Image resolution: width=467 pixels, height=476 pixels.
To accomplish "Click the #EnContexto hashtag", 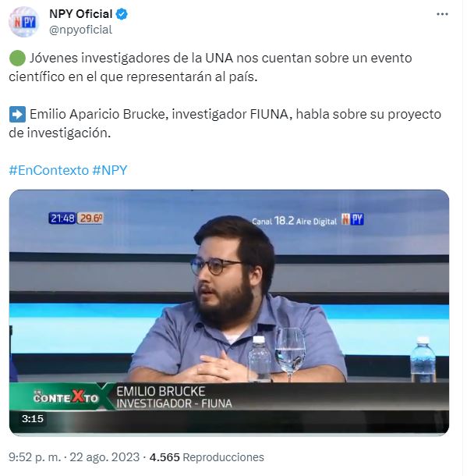I will 48,170.
